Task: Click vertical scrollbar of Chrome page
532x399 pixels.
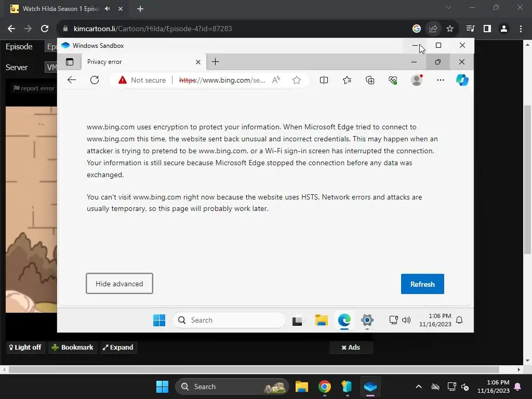Action: (x=527, y=180)
